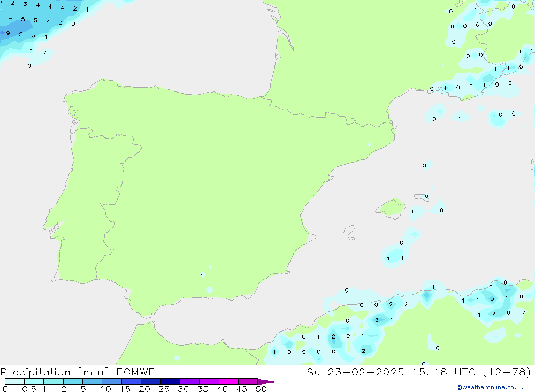Click the 25–30 mm legend color swatch
The height and width of the screenshot is (392, 535).
coord(170,381)
